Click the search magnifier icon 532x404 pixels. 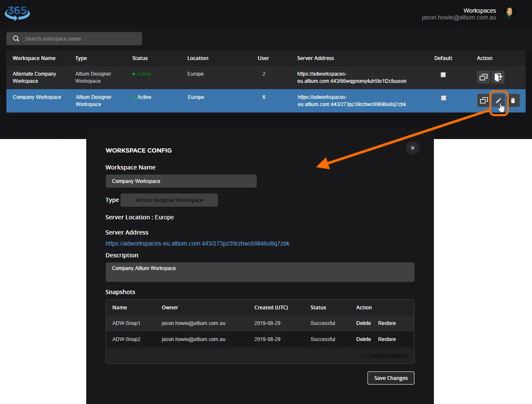pos(16,38)
